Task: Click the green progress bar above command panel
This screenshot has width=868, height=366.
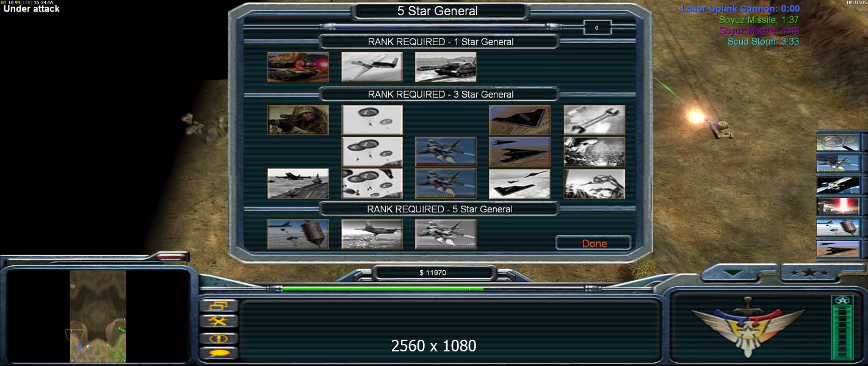Action: [383, 289]
